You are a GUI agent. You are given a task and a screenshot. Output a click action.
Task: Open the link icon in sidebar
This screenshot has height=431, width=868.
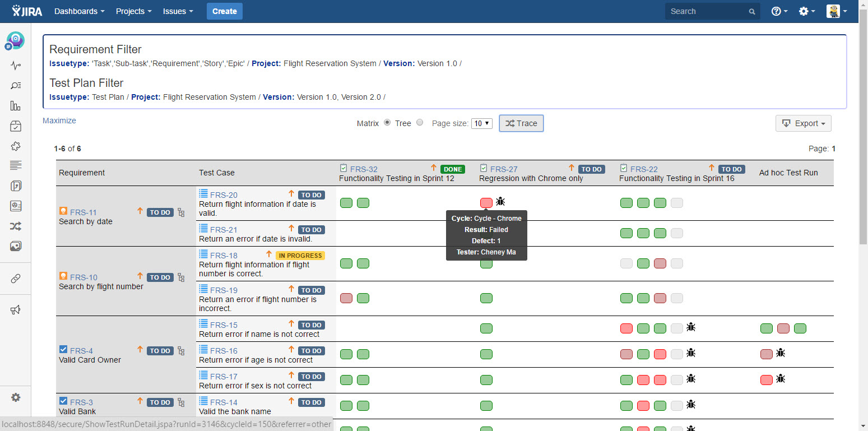coord(16,279)
